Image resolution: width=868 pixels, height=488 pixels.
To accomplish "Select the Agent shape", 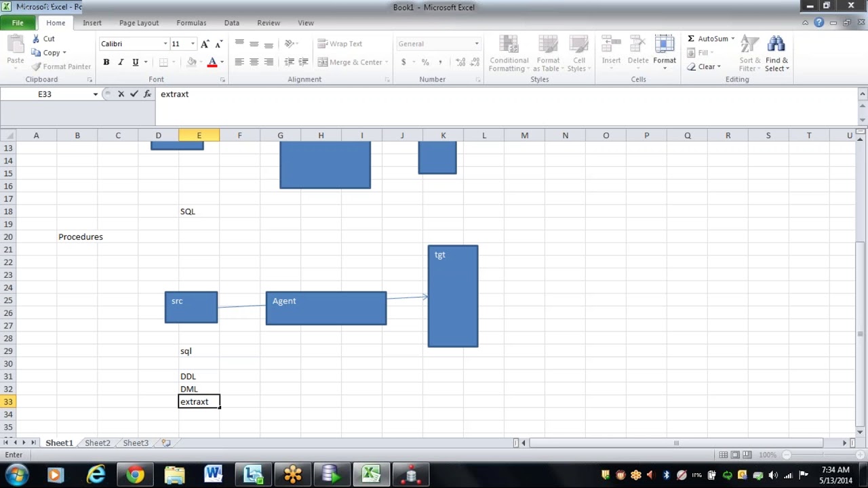I will (326, 308).
